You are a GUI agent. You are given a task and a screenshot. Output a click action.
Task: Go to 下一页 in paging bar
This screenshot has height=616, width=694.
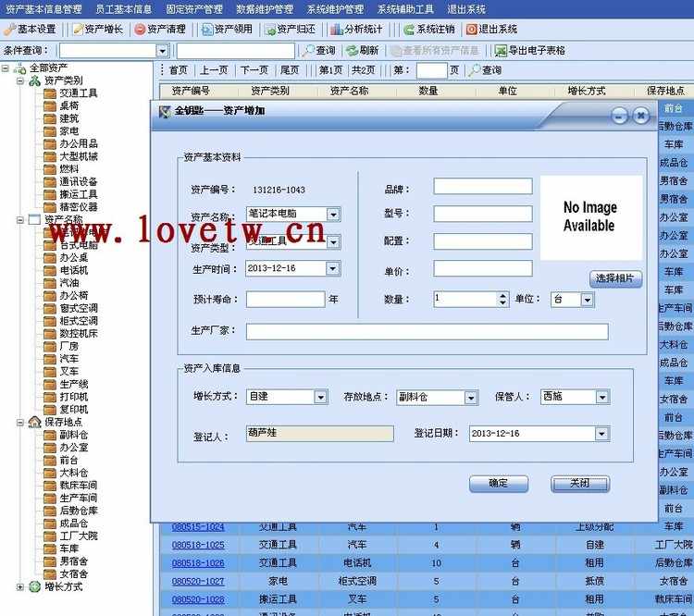coord(254,70)
